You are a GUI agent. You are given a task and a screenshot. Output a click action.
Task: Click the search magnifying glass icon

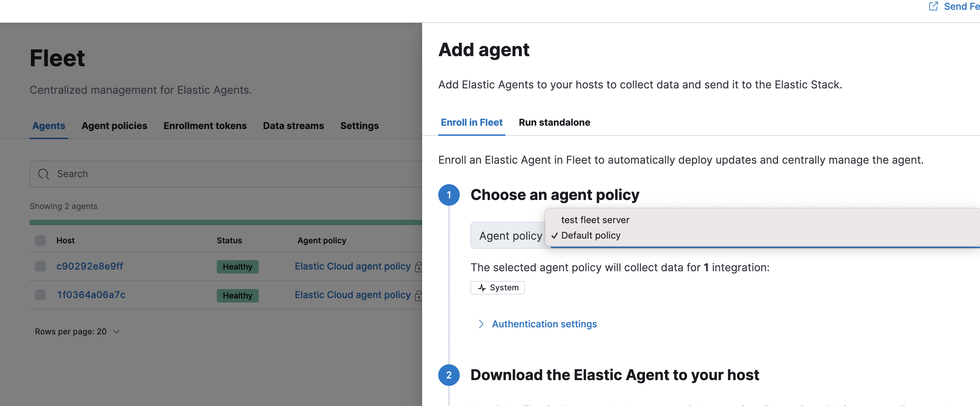[x=43, y=174]
